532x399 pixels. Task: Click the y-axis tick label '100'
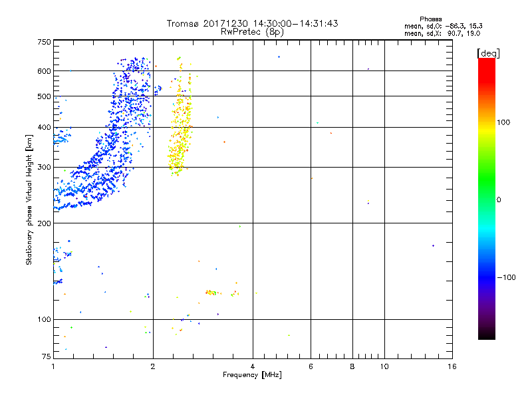click(44, 320)
